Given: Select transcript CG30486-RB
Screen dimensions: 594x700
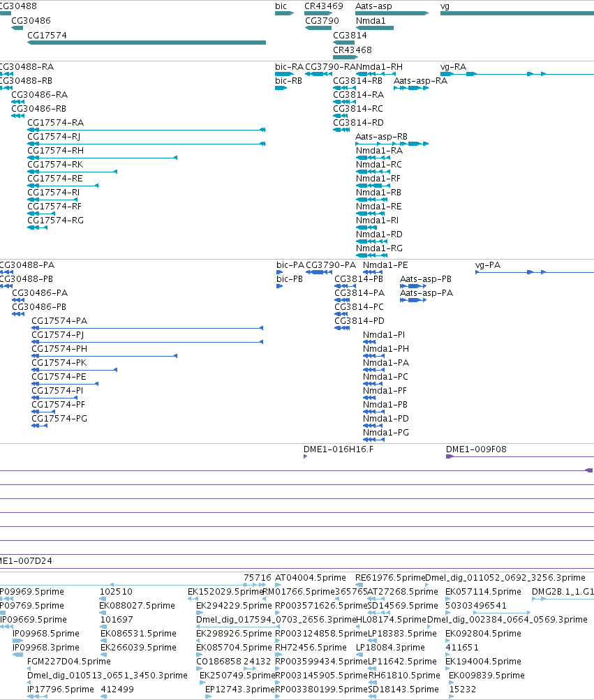Looking at the screenshot, I should pos(39,109).
